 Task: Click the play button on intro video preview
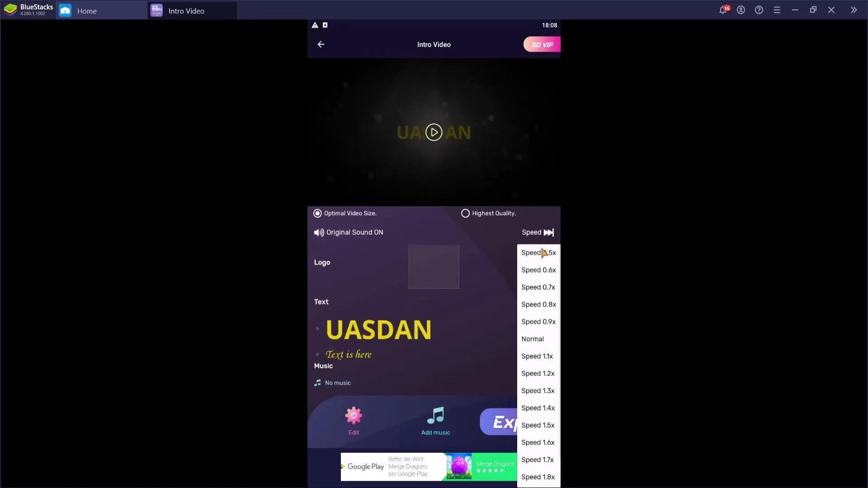[434, 132]
